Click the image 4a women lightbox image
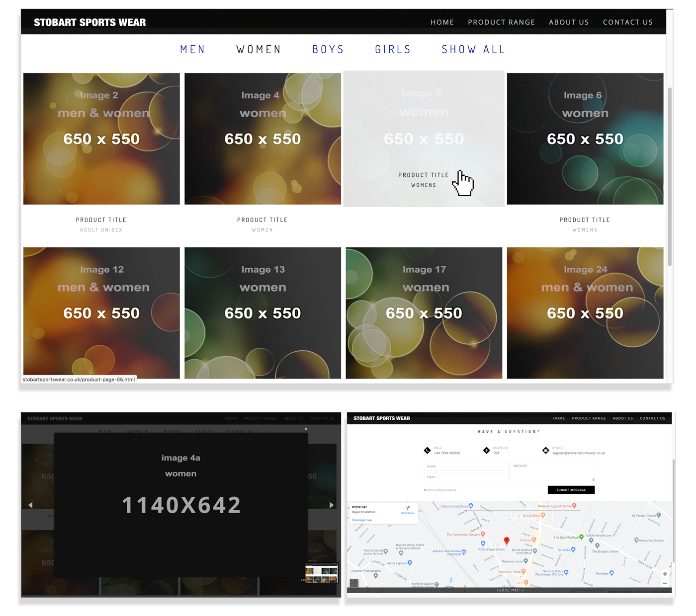The image size is (696, 616). pyautogui.click(x=181, y=505)
